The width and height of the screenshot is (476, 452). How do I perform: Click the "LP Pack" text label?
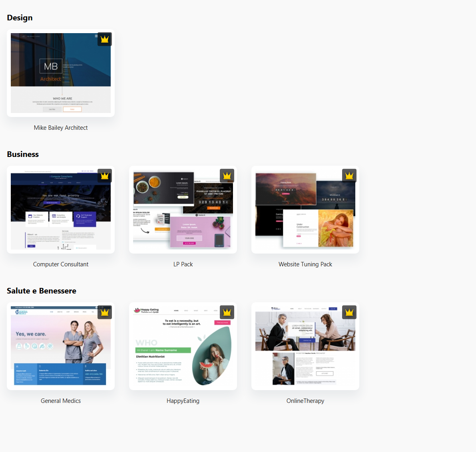[183, 264]
